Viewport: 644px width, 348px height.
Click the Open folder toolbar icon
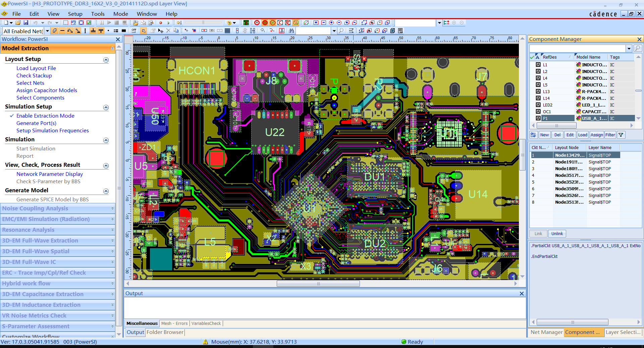pyautogui.click(x=18, y=23)
